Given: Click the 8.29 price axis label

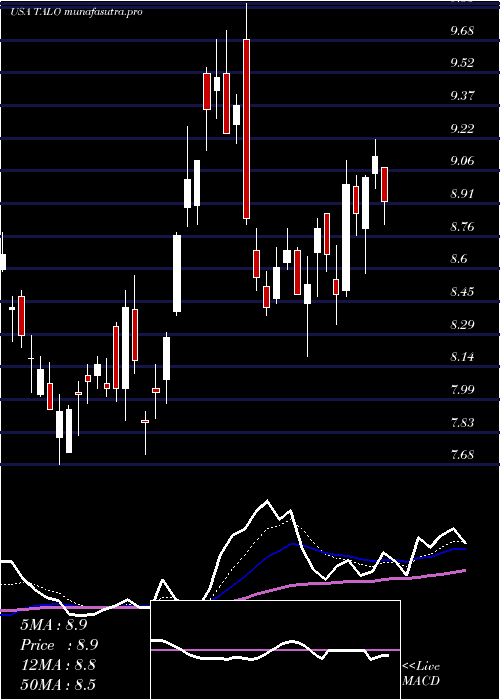Looking at the screenshot, I should pos(462,325).
